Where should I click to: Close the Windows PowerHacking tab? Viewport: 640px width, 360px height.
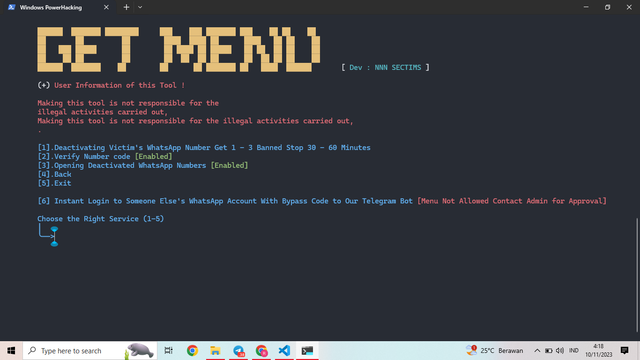click(x=106, y=7)
